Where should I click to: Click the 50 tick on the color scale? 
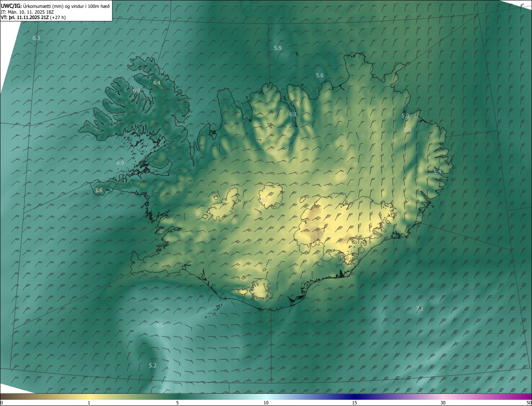[x=529, y=403]
